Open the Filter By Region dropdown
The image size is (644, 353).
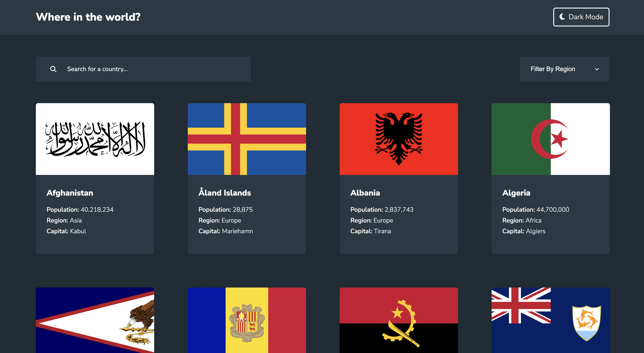[x=564, y=69]
